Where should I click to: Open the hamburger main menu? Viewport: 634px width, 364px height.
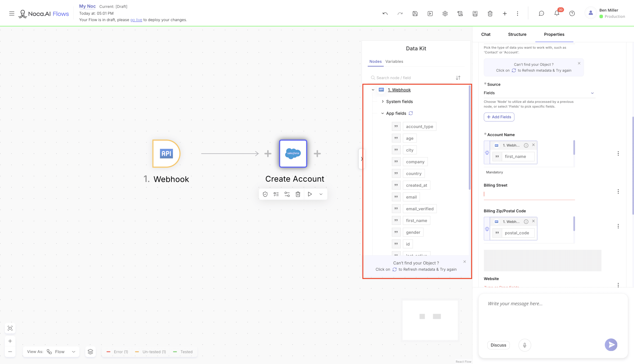click(x=12, y=14)
